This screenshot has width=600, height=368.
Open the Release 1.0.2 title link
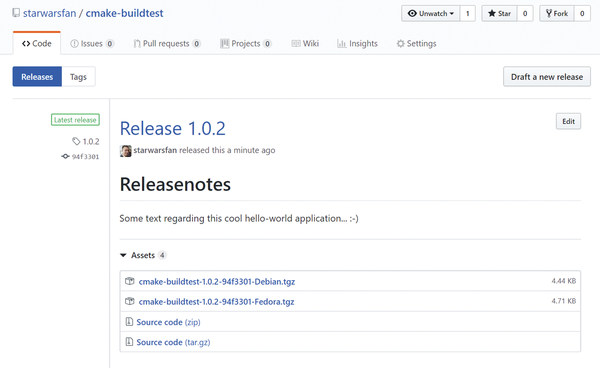pyautogui.click(x=173, y=129)
